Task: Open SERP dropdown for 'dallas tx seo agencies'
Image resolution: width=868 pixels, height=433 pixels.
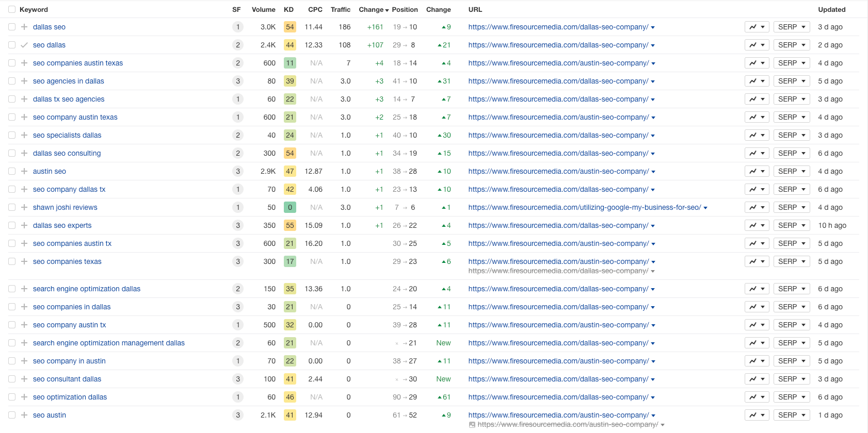Action: [792, 99]
